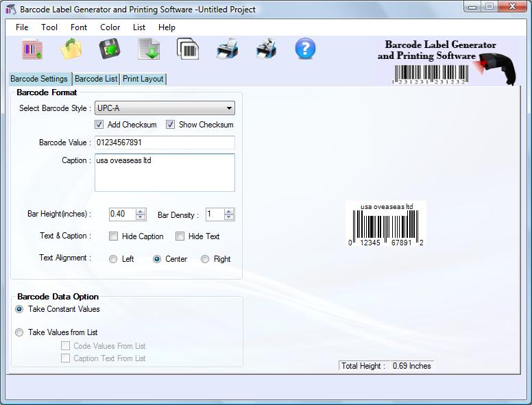Switch to the Barcode List tab
Image resolution: width=532 pixels, height=405 pixels.
coord(96,79)
